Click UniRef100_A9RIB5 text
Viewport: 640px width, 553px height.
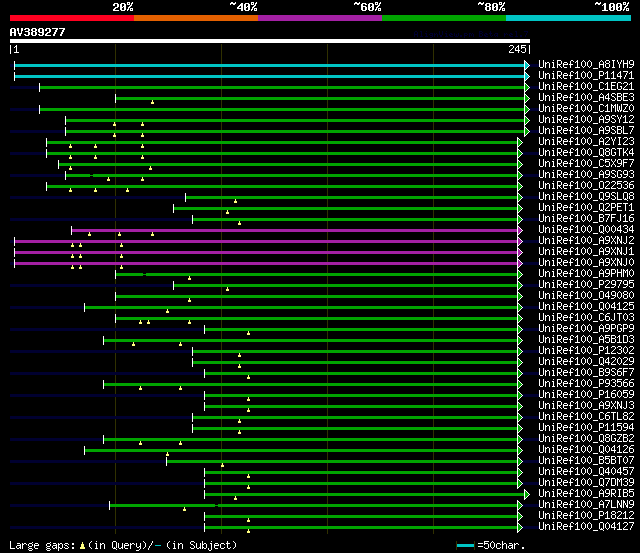pyautogui.click(x=586, y=494)
